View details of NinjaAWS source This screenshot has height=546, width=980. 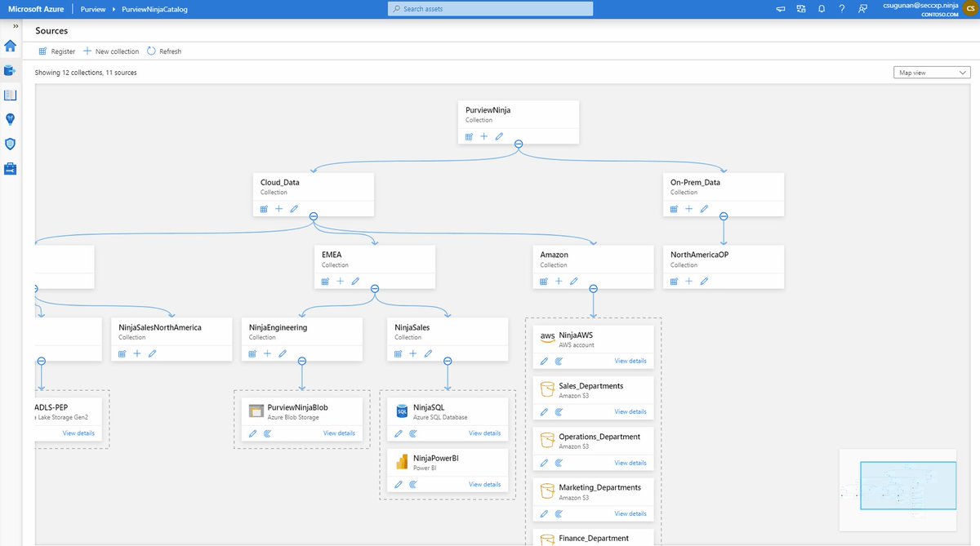point(630,361)
